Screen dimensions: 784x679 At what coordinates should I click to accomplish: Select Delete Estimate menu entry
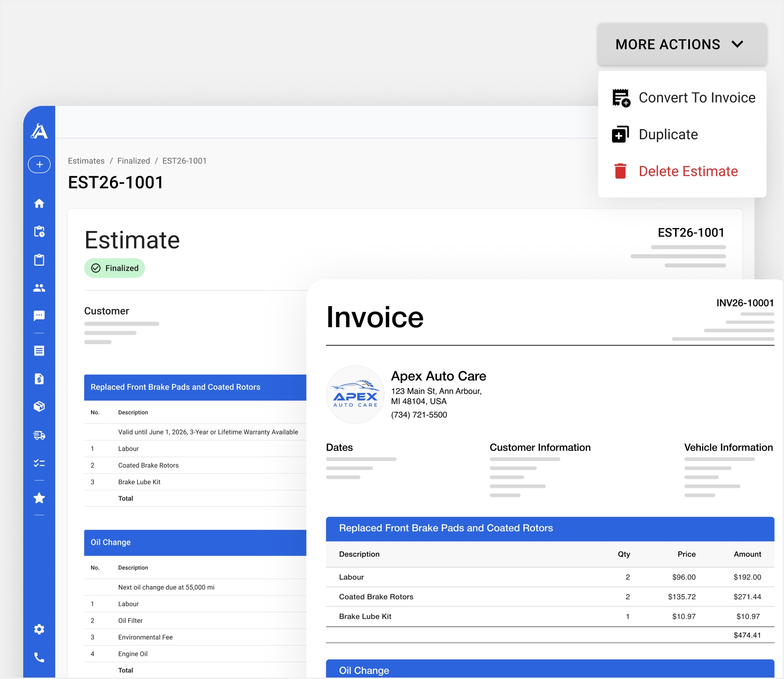pyautogui.click(x=682, y=171)
